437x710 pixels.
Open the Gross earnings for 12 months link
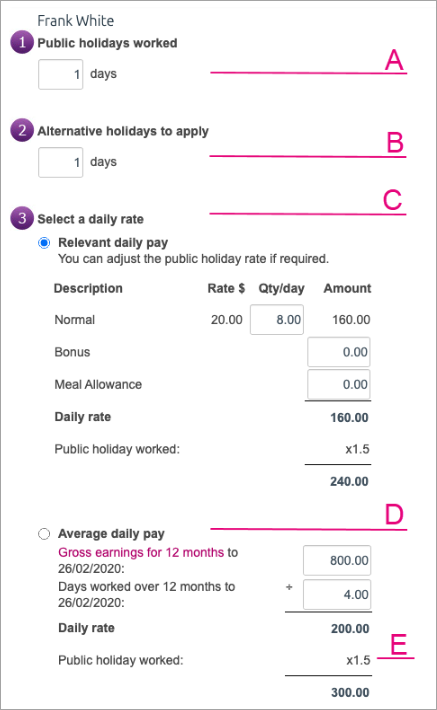coord(141,552)
